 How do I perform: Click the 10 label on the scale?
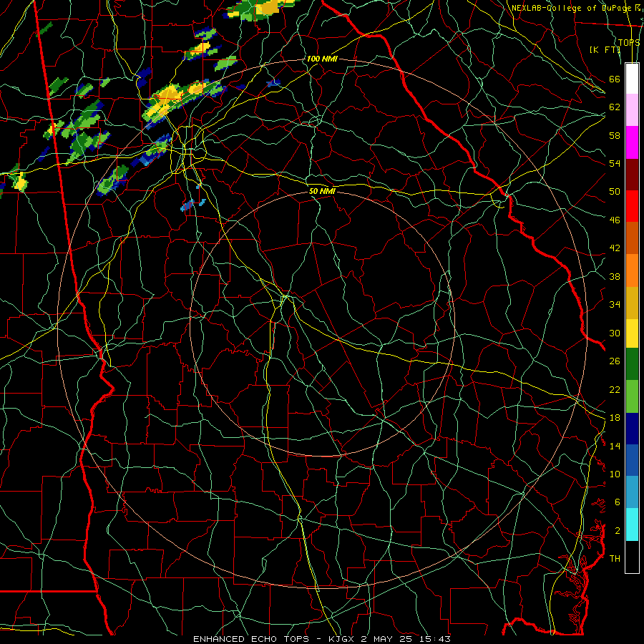pyautogui.click(x=615, y=474)
